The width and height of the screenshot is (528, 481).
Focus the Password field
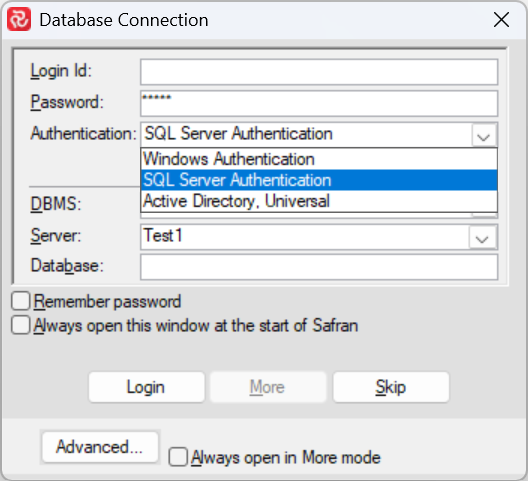319,103
